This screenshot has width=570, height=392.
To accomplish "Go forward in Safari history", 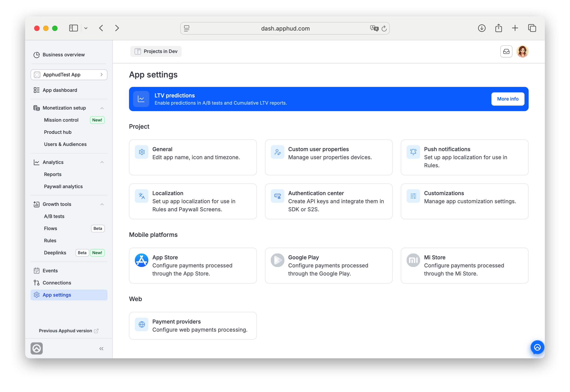I will 117,28.
